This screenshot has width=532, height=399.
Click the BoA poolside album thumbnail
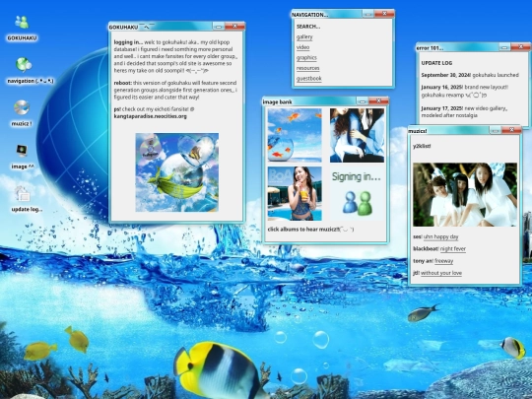click(295, 193)
